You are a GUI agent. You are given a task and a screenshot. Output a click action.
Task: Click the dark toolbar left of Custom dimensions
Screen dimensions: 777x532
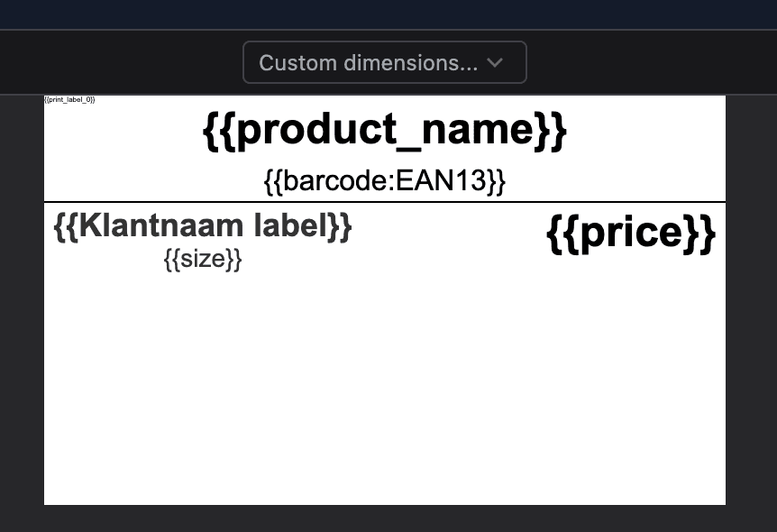tap(126, 62)
